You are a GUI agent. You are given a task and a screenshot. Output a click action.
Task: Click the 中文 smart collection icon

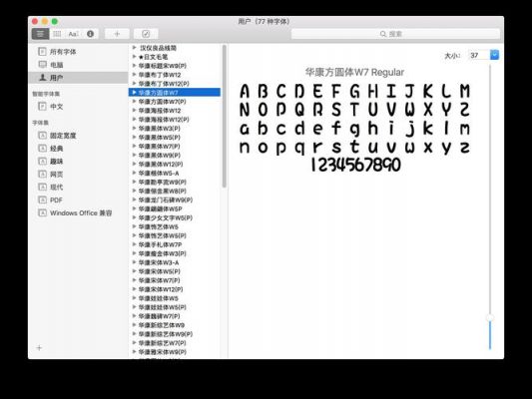click(42, 107)
